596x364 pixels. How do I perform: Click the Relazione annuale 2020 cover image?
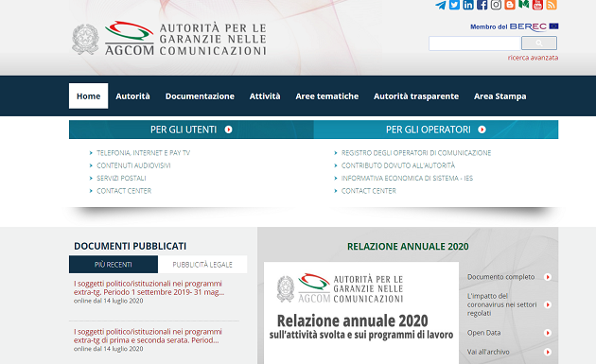pos(361,313)
